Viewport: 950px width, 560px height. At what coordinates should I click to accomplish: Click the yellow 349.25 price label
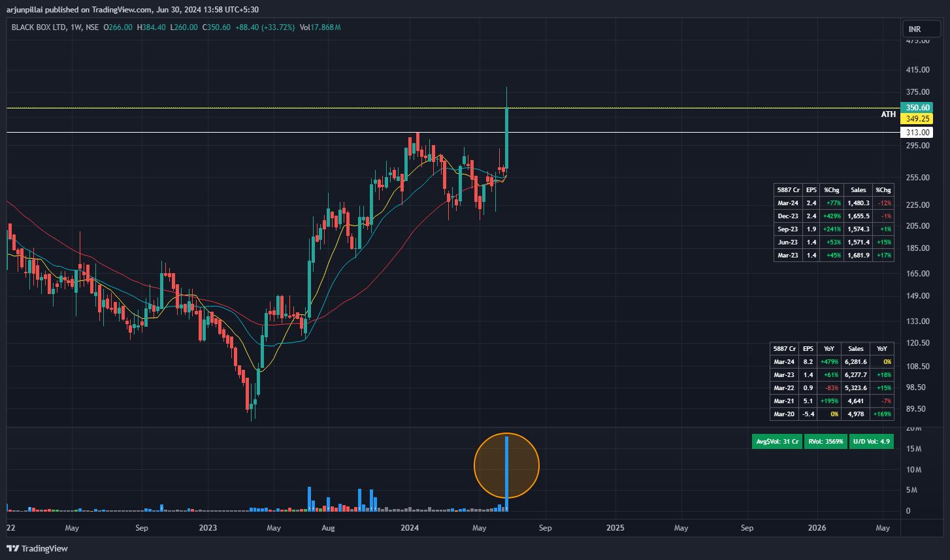point(918,119)
